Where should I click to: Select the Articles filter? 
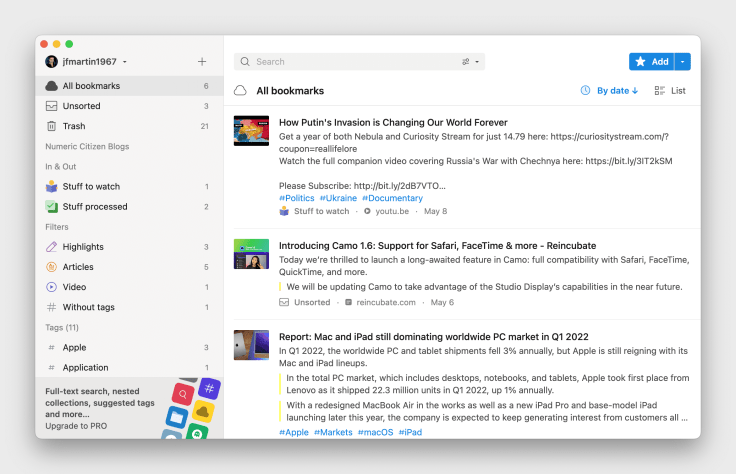tap(129, 267)
